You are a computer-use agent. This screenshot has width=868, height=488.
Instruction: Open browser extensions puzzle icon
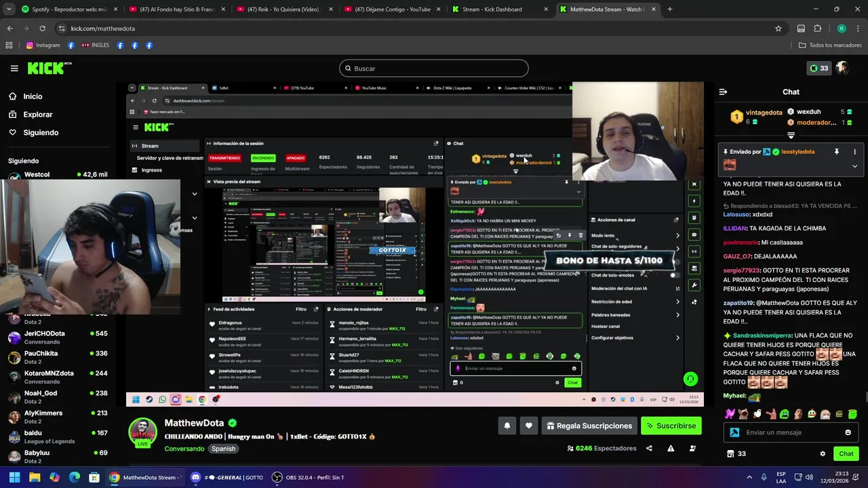coord(817,28)
